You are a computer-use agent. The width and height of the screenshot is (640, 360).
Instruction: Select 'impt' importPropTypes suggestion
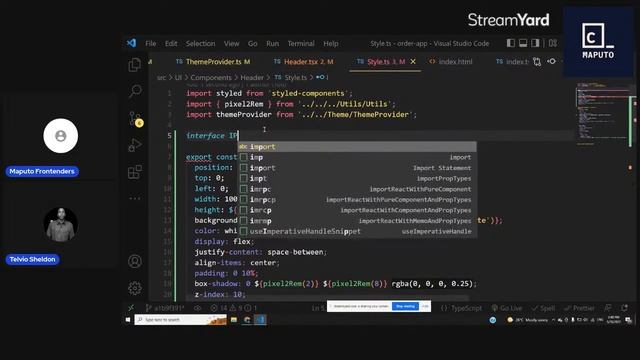coord(357,178)
